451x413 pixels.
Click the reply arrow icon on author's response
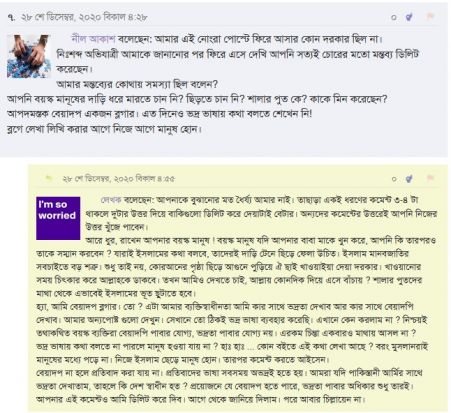pos(49,178)
